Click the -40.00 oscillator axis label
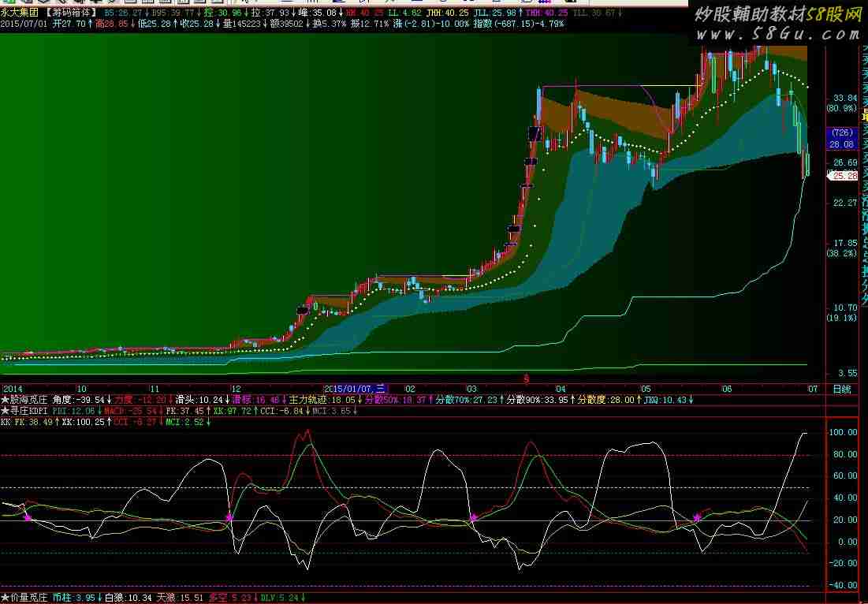 844,585
